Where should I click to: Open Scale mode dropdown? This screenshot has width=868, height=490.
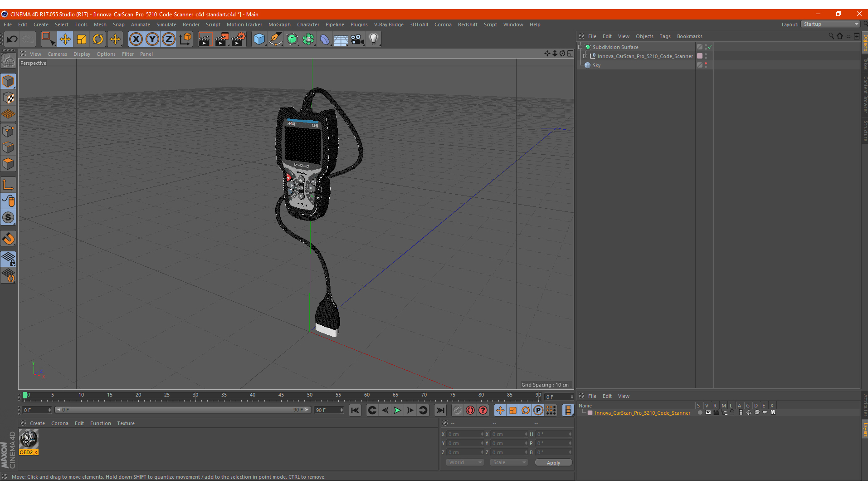[508, 462]
